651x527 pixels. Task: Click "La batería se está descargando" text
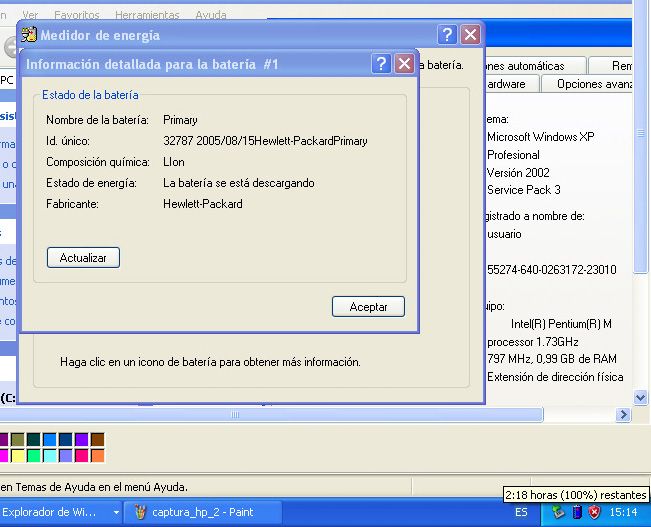coord(239,183)
